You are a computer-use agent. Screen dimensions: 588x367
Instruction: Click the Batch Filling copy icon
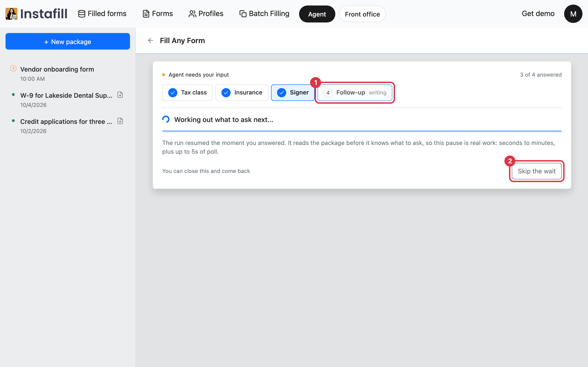click(x=243, y=14)
